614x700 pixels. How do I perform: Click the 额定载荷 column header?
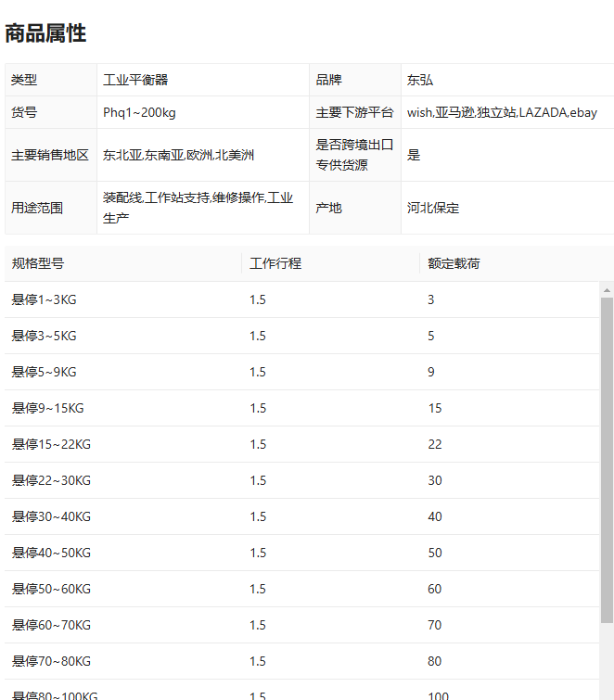point(454,263)
